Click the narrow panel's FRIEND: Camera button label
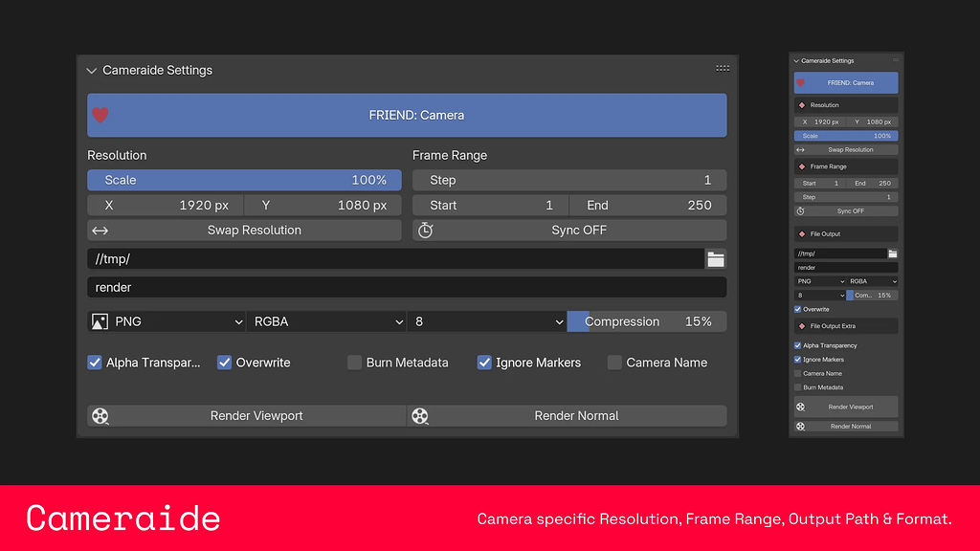The width and height of the screenshot is (980, 551). pyautogui.click(x=851, y=82)
